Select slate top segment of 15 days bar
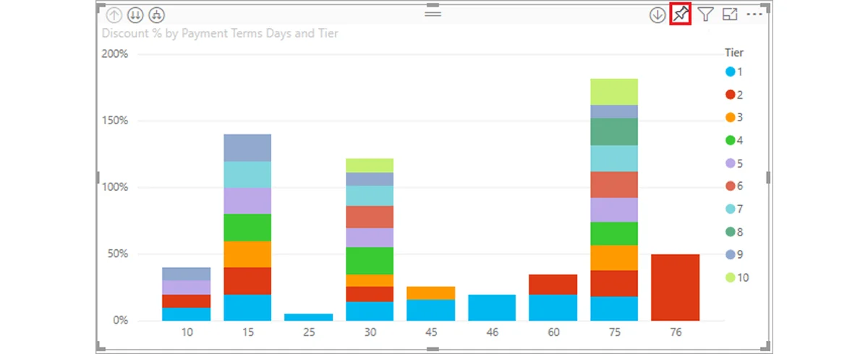The width and height of the screenshot is (868, 354). click(x=247, y=148)
